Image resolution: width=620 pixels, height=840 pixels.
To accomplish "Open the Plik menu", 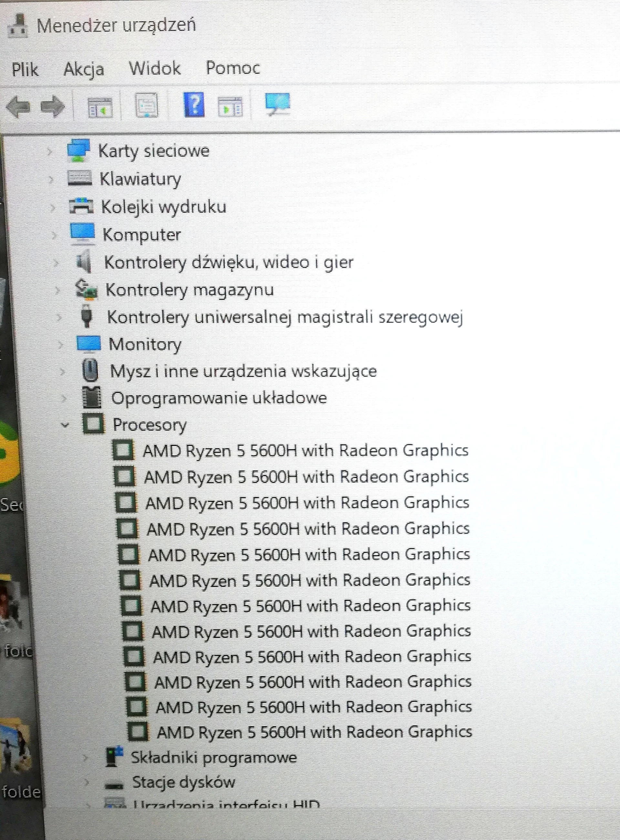I will 25,69.
